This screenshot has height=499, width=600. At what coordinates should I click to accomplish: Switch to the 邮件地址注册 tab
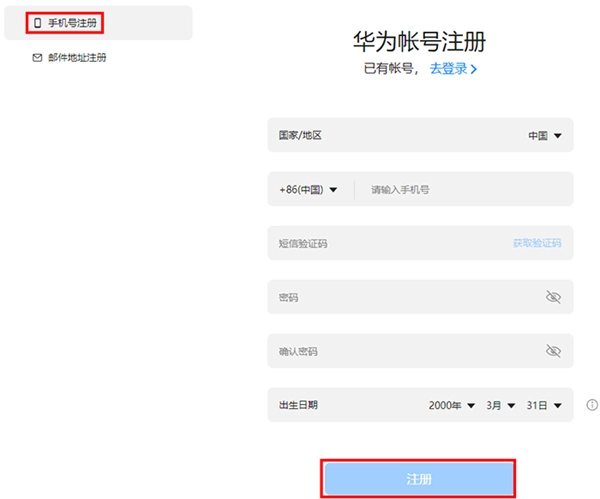76,58
